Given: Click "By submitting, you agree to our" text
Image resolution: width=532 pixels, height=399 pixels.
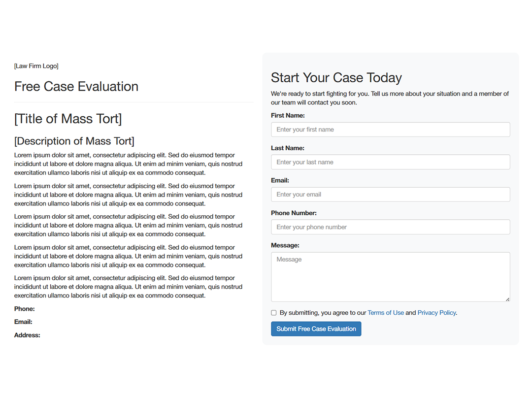Looking at the screenshot, I should click(x=323, y=313).
